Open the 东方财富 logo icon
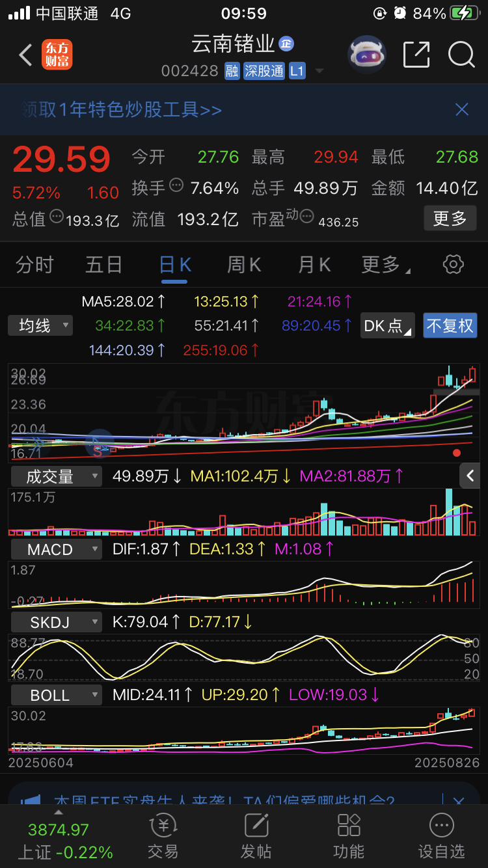 point(57,55)
